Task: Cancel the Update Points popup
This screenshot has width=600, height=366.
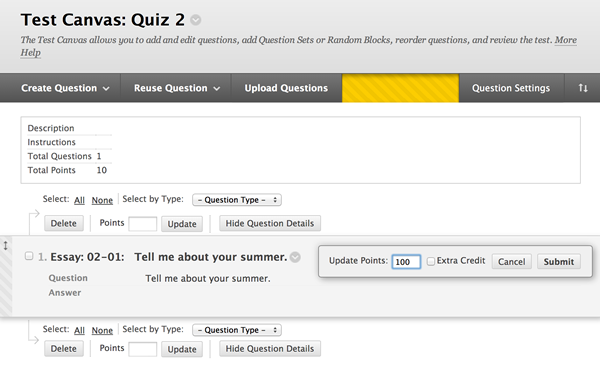Action: (x=512, y=261)
